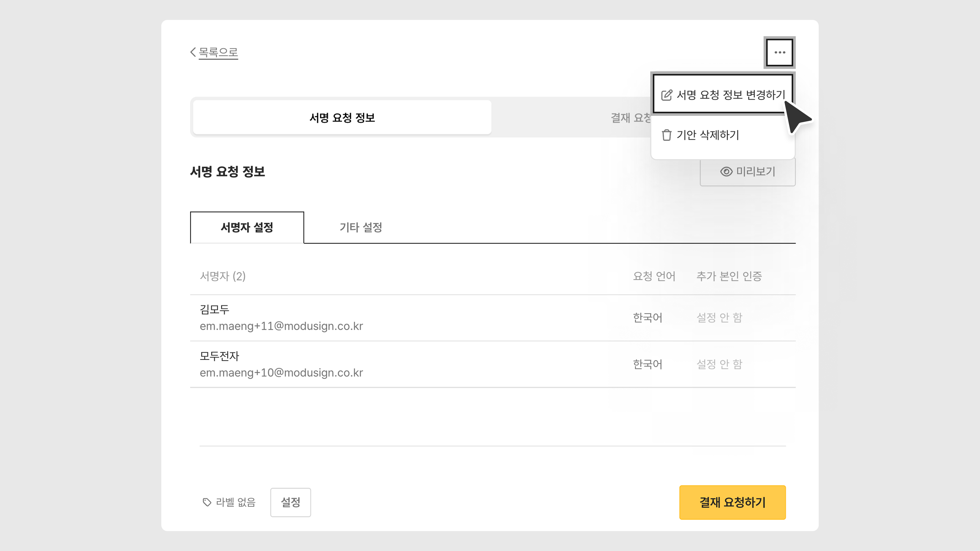Click the eye icon on 미리보기 button
Screen dimensions: 980x551
(x=726, y=171)
